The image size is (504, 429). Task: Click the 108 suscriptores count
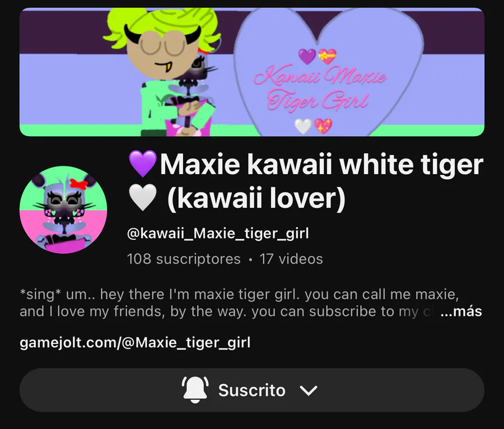(x=184, y=259)
